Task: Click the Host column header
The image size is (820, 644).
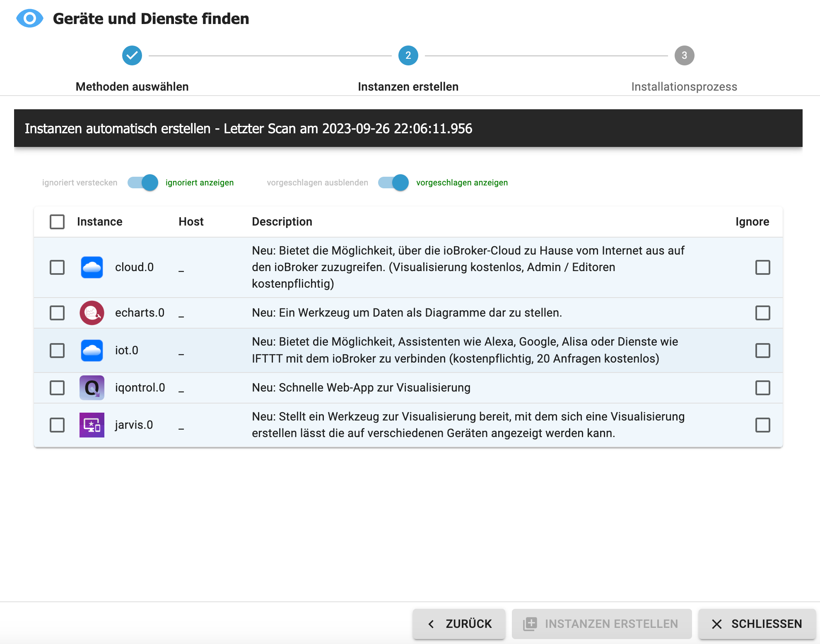Action: [191, 222]
